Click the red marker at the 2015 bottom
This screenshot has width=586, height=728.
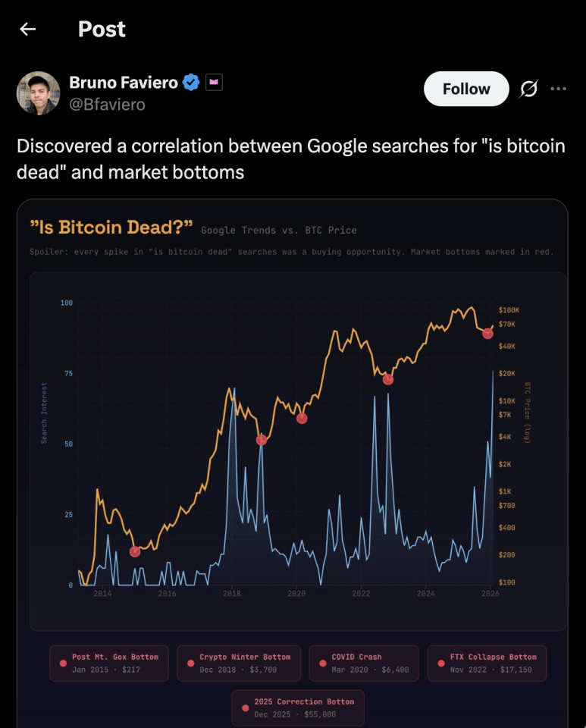click(x=135, y=551)
